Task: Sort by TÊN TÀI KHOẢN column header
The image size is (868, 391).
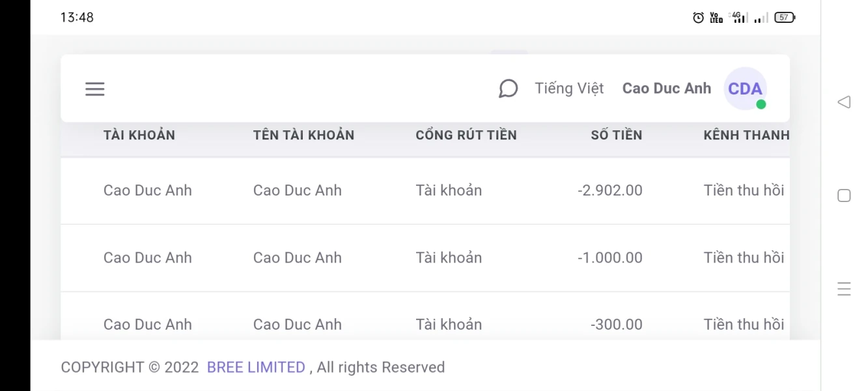Action: (303, 136)
